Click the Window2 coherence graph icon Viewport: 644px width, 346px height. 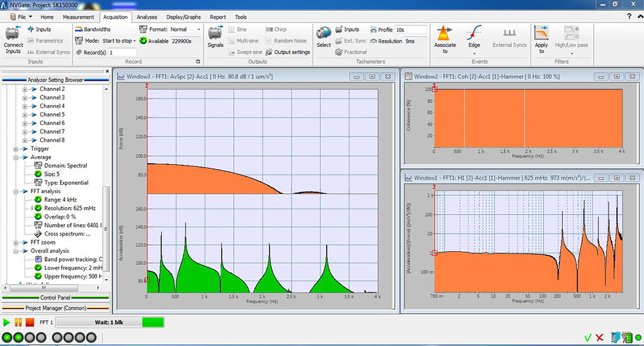[x=409, y=77]
